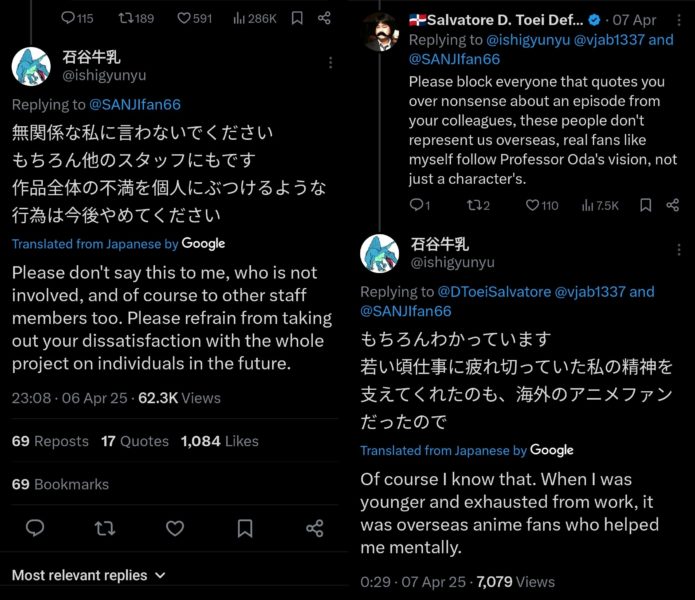Repost Salvatore's reply showing 2 reposts
695x600 pixels.
tap(478, 205)
